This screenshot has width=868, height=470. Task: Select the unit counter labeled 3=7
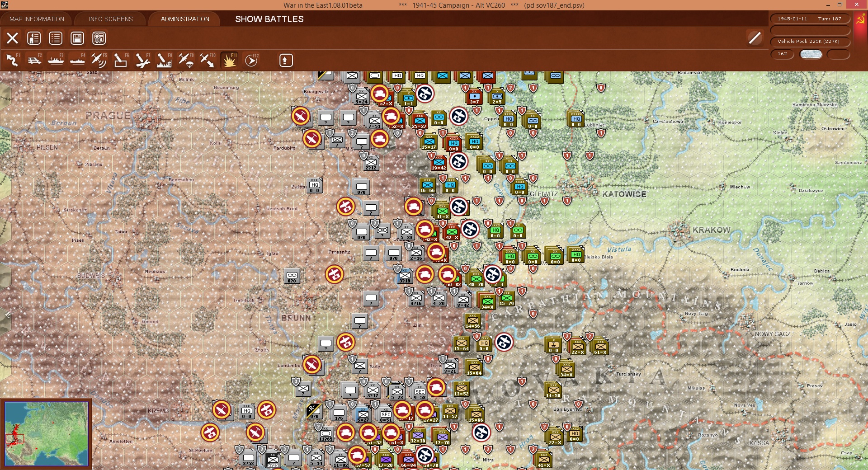click(474, 97)
